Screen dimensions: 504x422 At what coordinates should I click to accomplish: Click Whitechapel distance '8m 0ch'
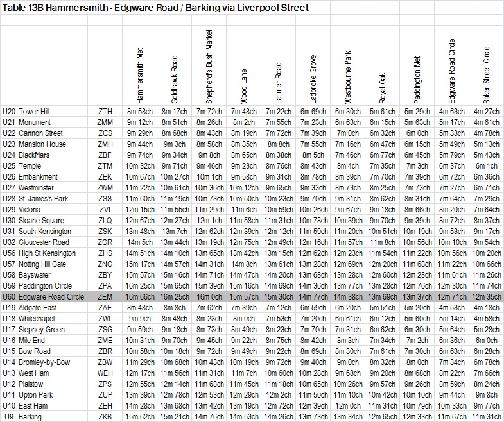(x=243, y=319)
